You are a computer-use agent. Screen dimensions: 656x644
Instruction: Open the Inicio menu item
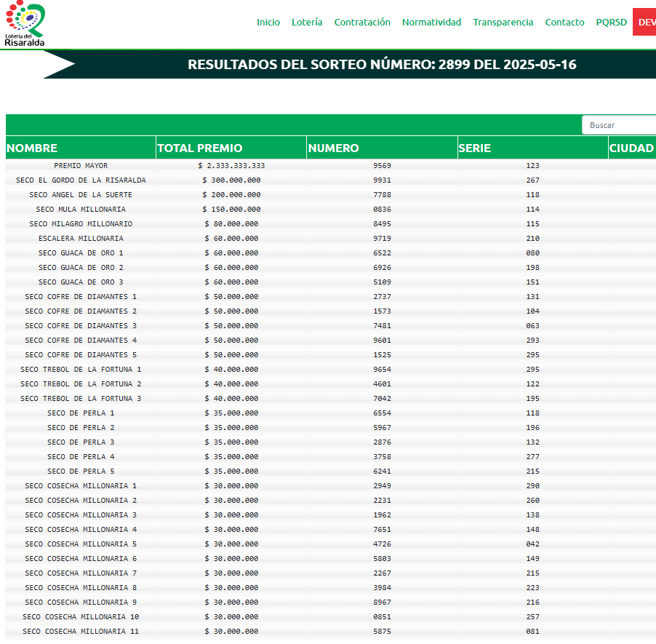click(x=268, y=22)
